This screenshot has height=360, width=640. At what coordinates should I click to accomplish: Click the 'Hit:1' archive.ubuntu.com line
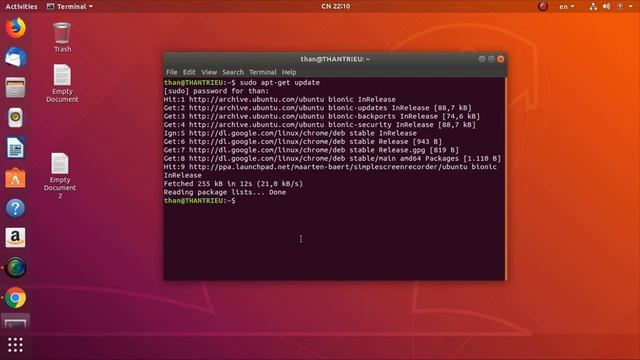coord(280,100)
